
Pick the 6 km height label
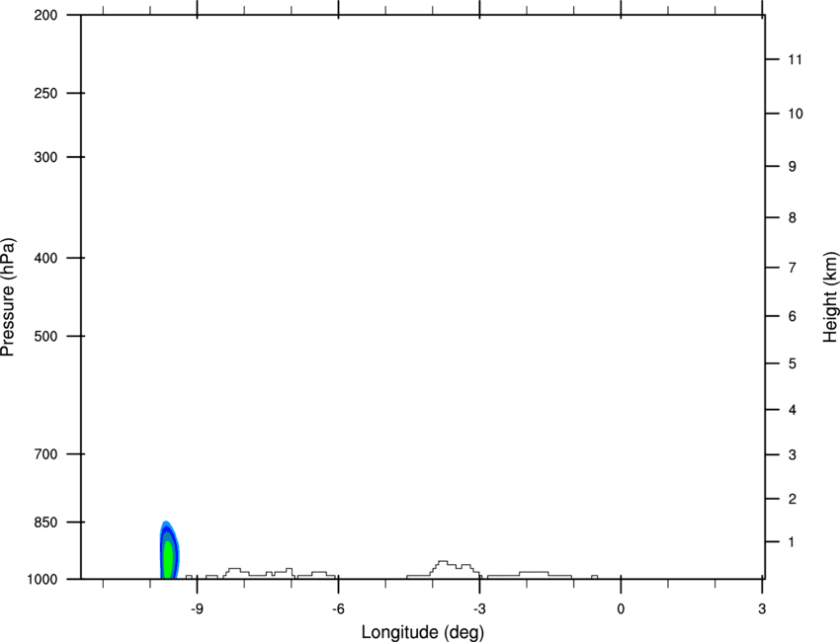coord(793,316)
